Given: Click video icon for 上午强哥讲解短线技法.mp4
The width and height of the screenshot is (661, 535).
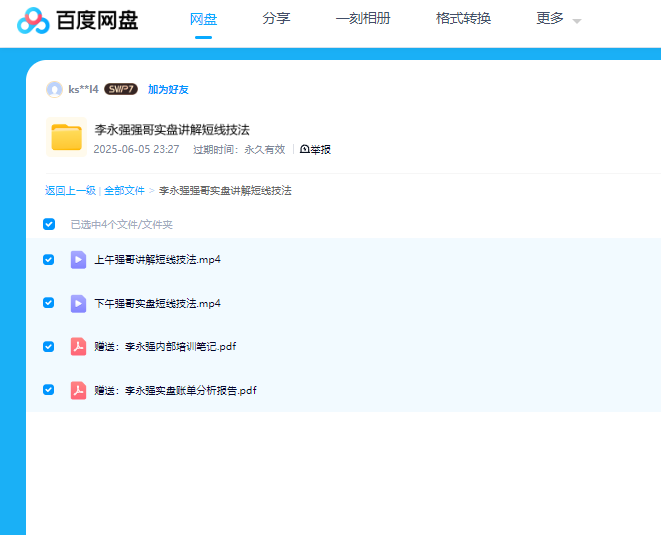Looking at the screenshot, I should pyautogui.click(x=78, y=260).
